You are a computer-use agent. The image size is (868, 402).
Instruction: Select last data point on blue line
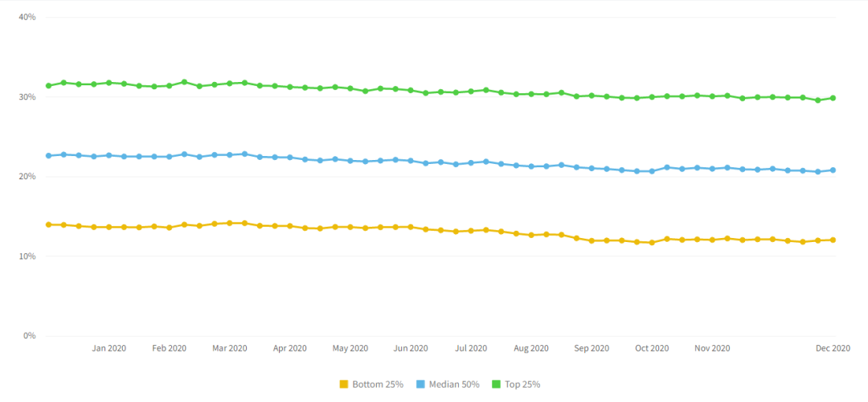point(833,170)
